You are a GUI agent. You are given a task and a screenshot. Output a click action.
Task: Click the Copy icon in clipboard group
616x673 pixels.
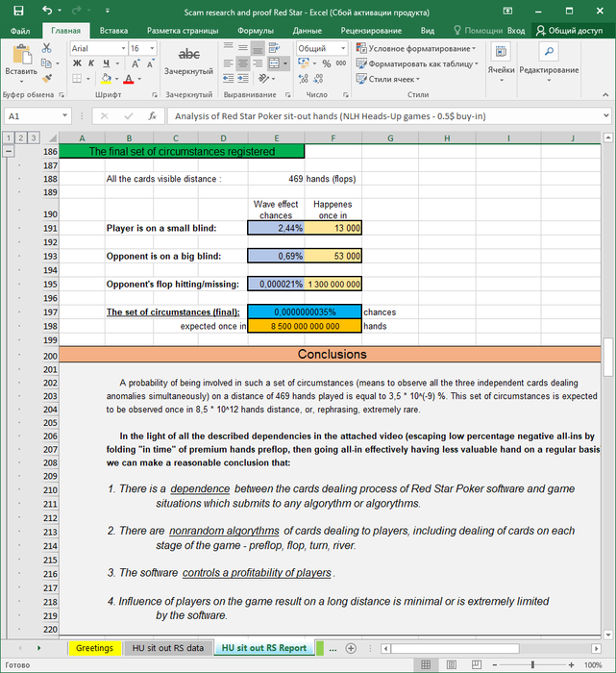[x=46, y=63]
